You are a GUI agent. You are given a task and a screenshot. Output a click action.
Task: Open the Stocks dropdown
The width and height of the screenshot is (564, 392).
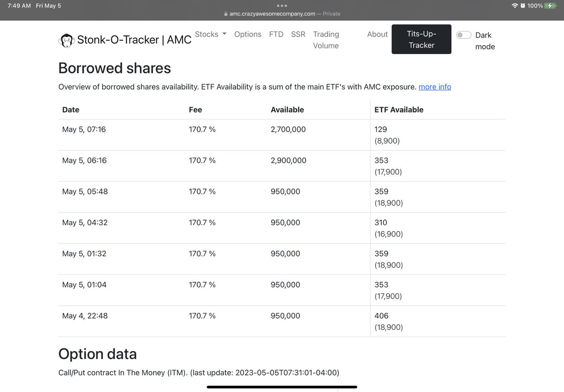click(x=210, y=34)
